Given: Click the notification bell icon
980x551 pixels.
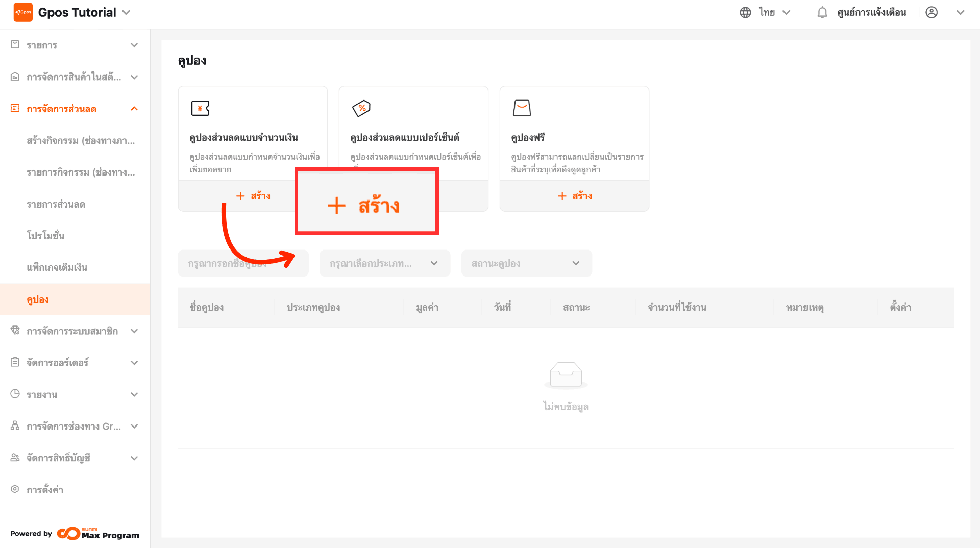Looking at the screenshot, I should [822, 12].
